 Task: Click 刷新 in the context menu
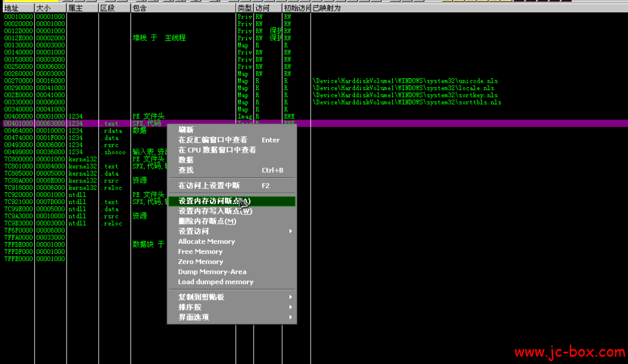186,130
